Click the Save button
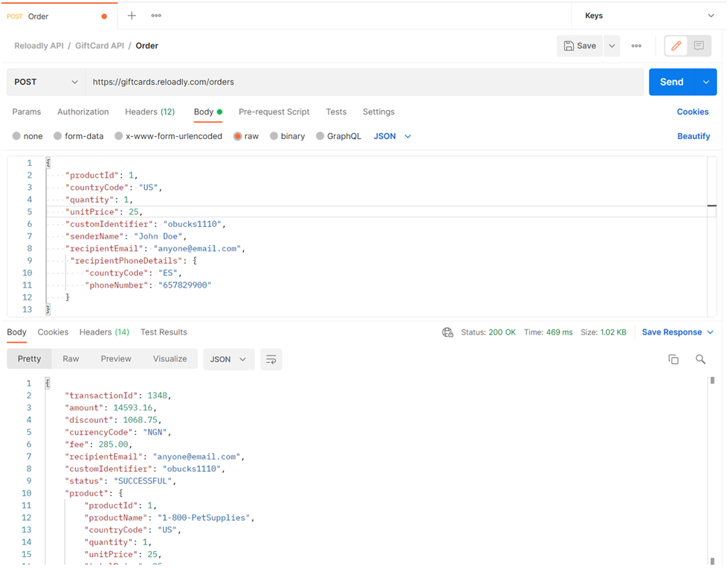This screenshot has height=568, width=728. [580, 46]
